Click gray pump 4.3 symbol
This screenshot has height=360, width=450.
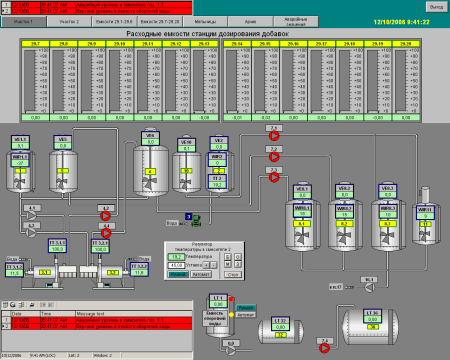[31, 232]
